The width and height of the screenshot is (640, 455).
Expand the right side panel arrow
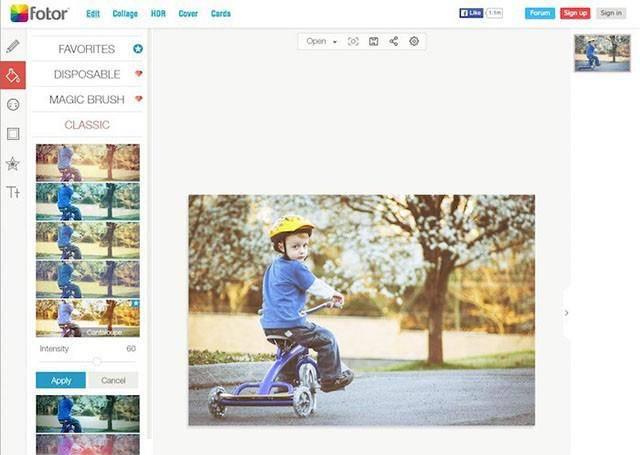coord(567,313)
